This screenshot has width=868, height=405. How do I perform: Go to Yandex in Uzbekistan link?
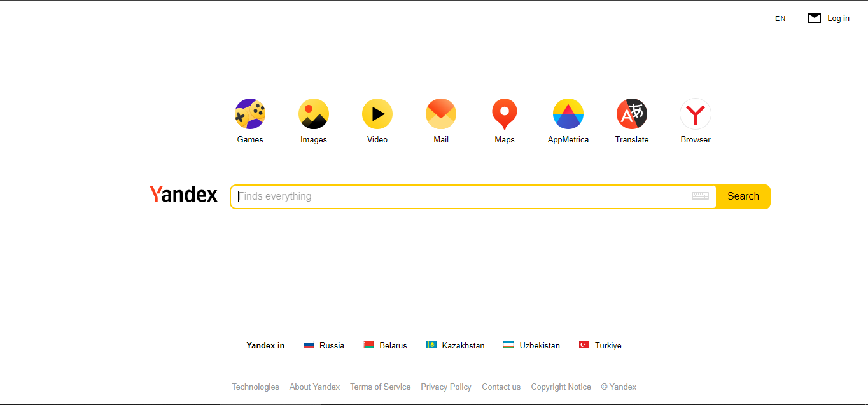coord(540,345)
